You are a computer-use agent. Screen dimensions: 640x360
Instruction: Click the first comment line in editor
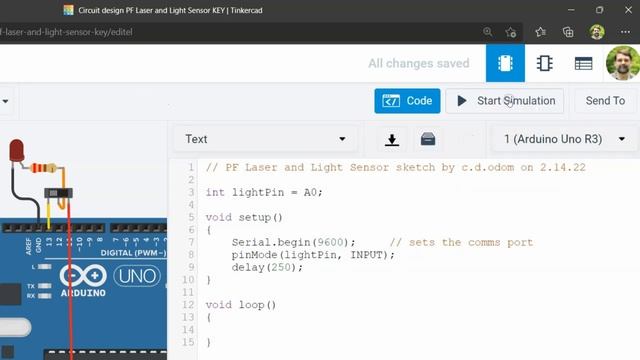pos(396,167)
